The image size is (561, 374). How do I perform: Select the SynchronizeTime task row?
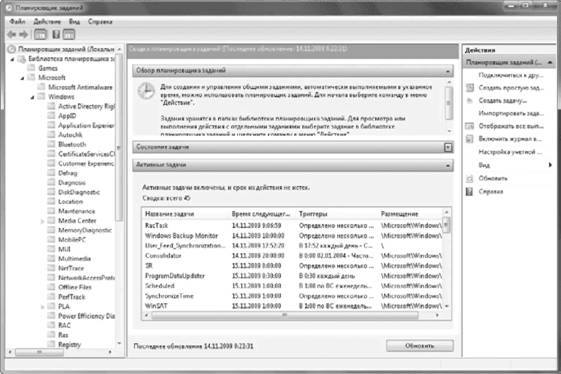(x=293, y=296)
